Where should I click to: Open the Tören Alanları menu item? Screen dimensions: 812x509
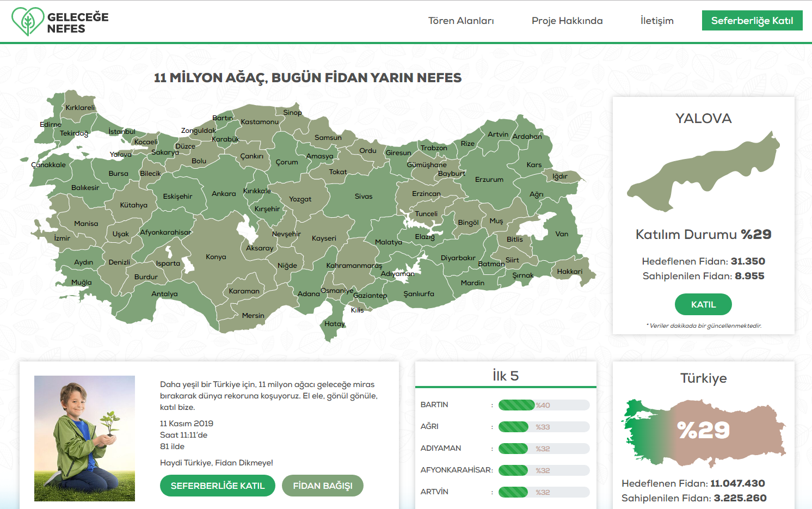(461, 21)
